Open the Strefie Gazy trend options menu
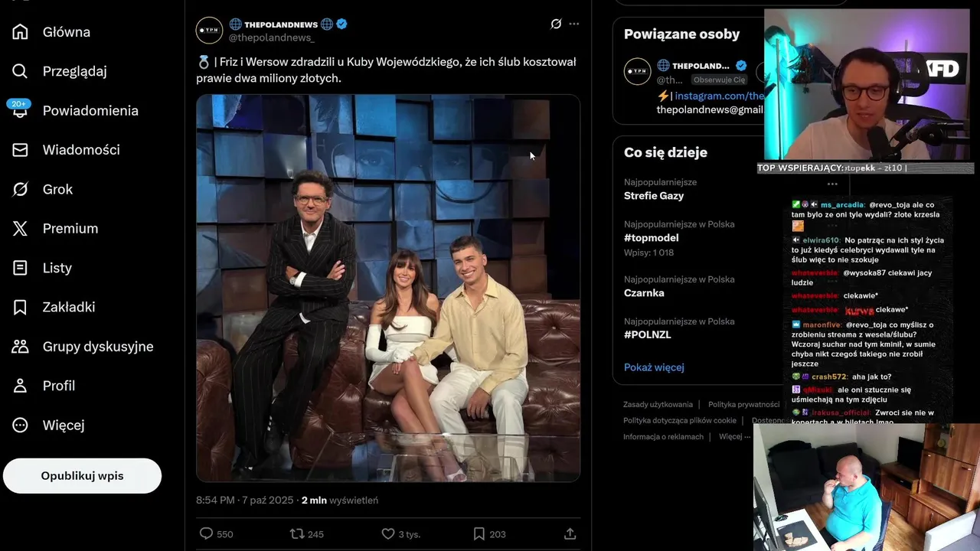The height and width of the screenshot is (551, 980). [832, 184]
